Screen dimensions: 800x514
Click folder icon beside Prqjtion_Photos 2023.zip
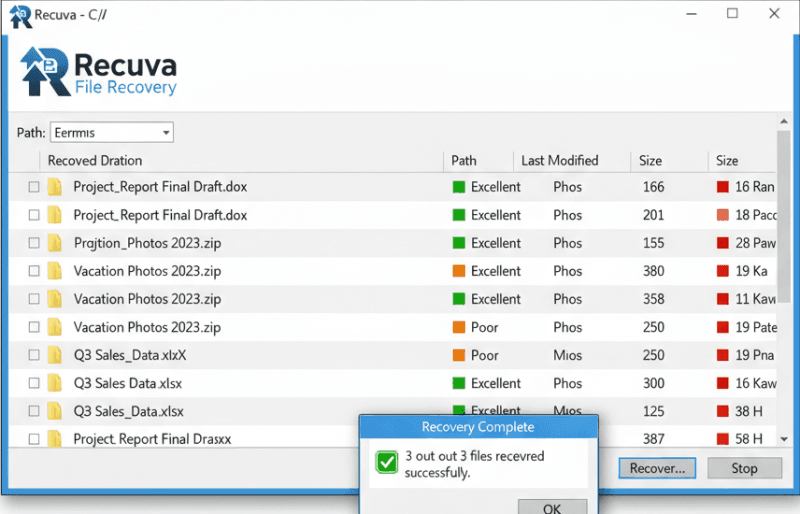coord(55,243)
